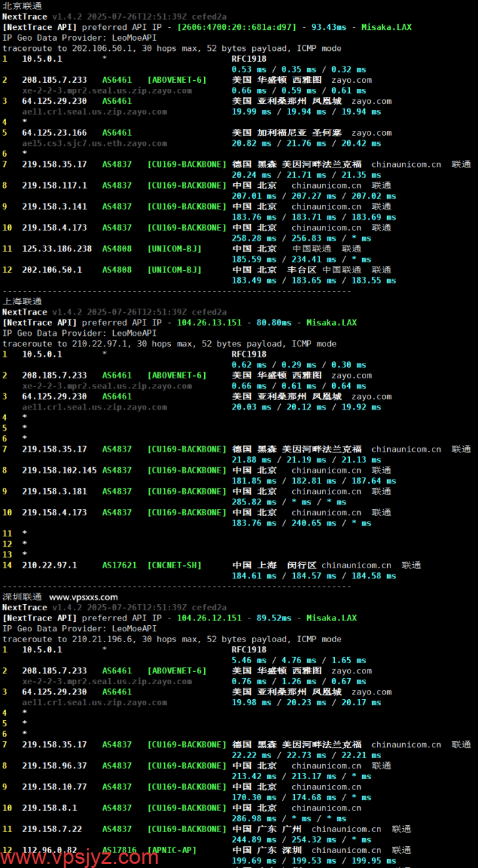Click hop IP address 219.158.102.145
The height and width of the screenshot is (868, 478).
(60, 471)
